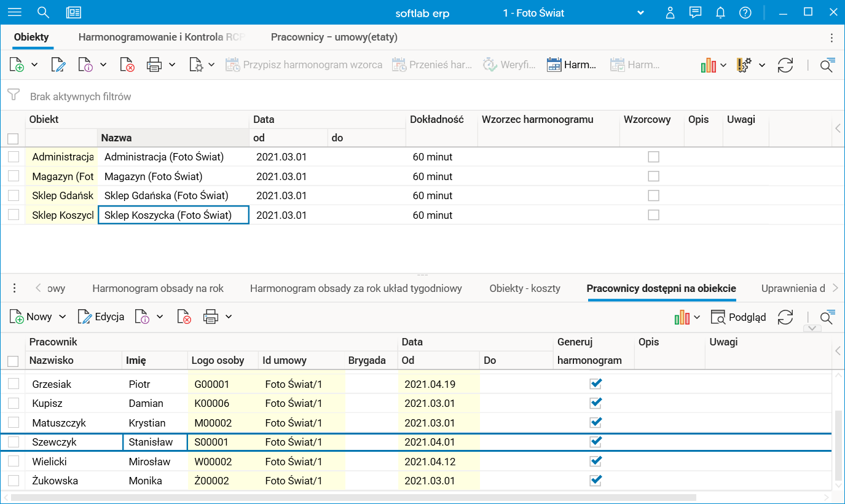This screenshot has height=504, width=845.
Task: Open the help question mark icon
Action: (x=745, y=12)
